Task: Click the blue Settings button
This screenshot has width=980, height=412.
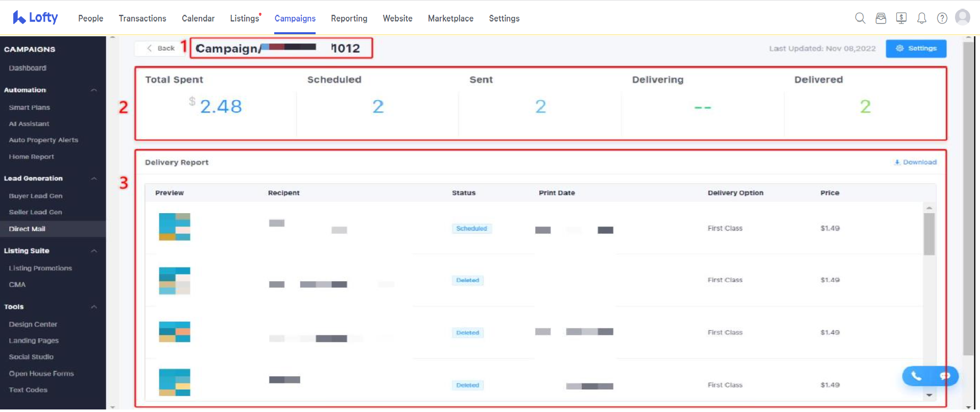Action: pos(916,49)
